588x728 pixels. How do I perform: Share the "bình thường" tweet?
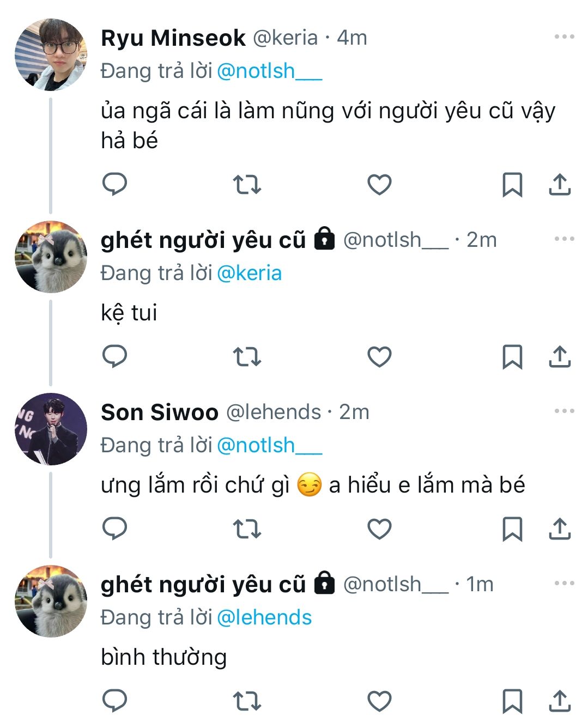pos(559,701)
